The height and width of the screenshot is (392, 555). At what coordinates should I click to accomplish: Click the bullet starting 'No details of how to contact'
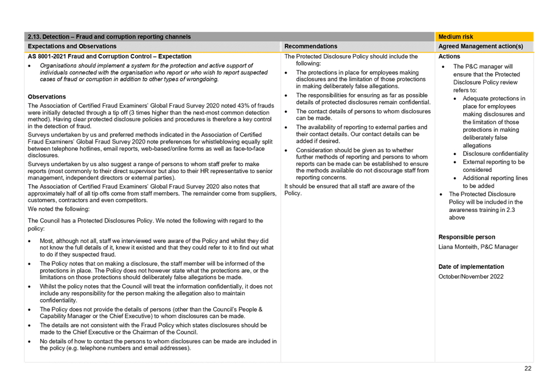(158, 344)
